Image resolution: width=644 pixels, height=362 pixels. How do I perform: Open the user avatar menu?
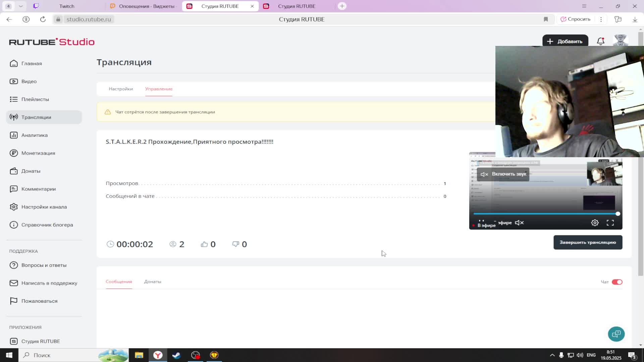tap(621, 41)
